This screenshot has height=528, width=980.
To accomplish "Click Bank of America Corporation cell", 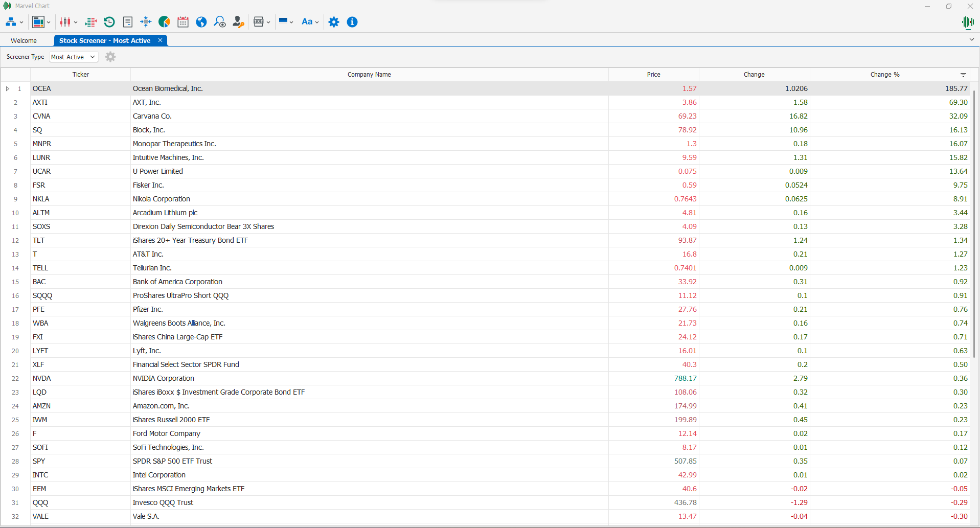I will (370, 282).
